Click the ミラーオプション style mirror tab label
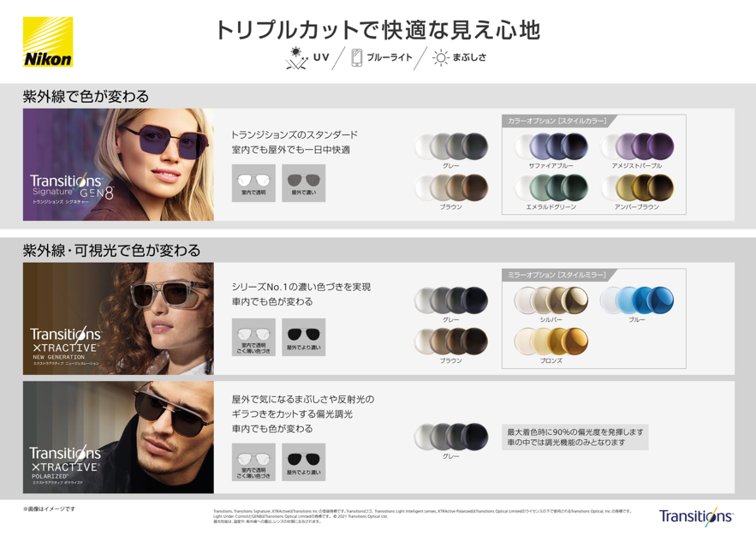 pyautogui.click(x=557, y=275)
